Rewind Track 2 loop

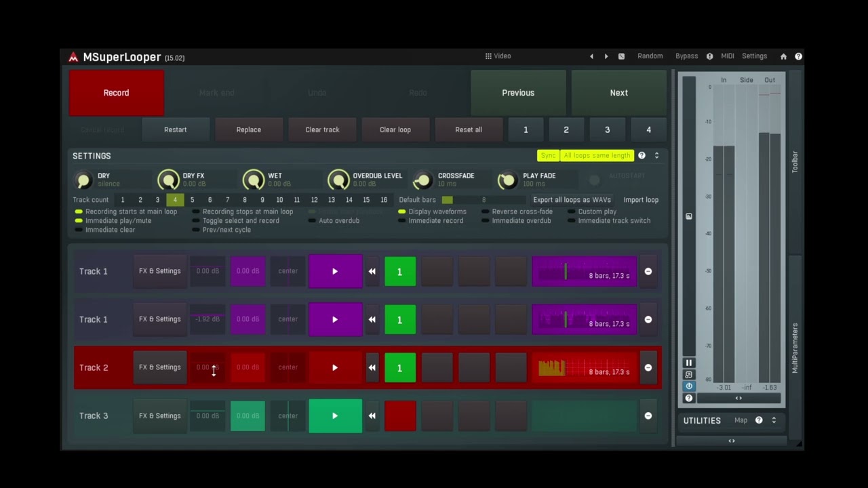click(372, 367)
